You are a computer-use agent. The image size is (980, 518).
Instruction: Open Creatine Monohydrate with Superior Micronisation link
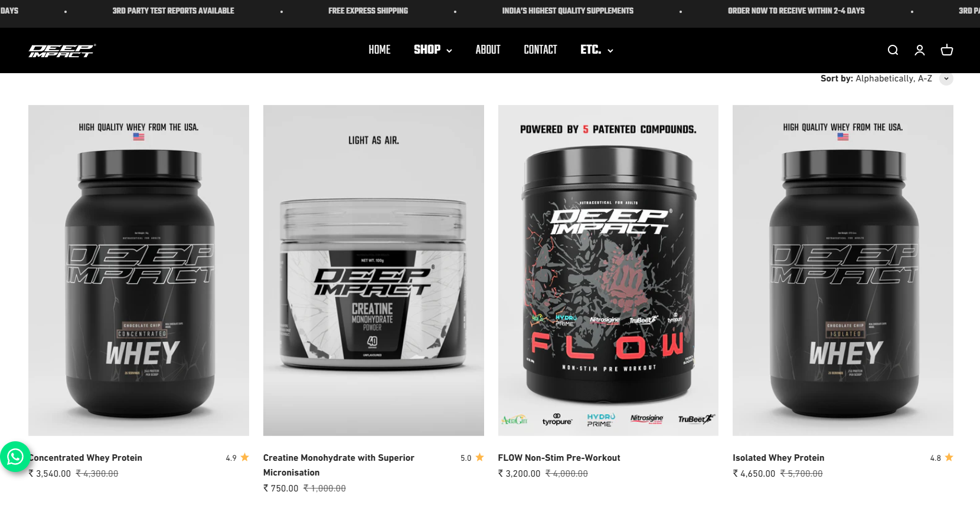pos(339,465)
